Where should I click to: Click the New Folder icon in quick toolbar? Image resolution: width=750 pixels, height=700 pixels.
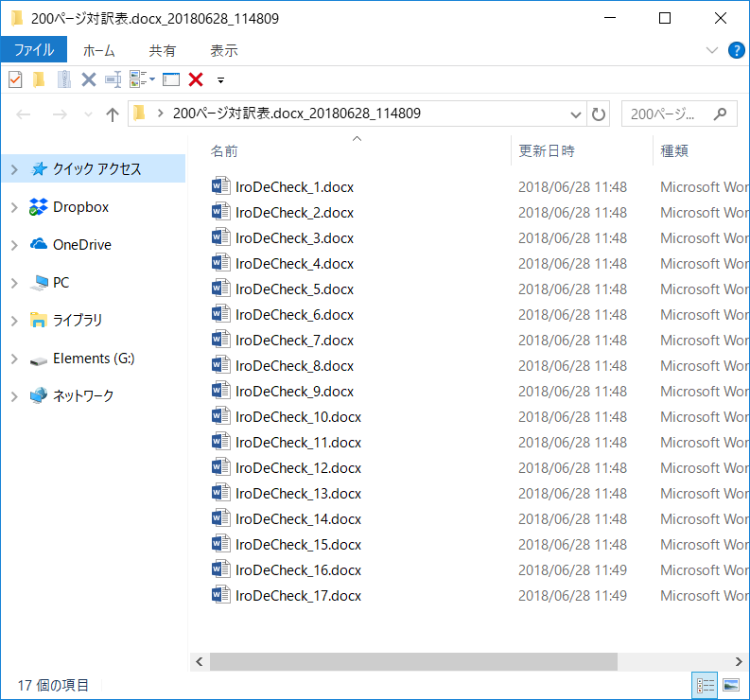tap(39, 79)
